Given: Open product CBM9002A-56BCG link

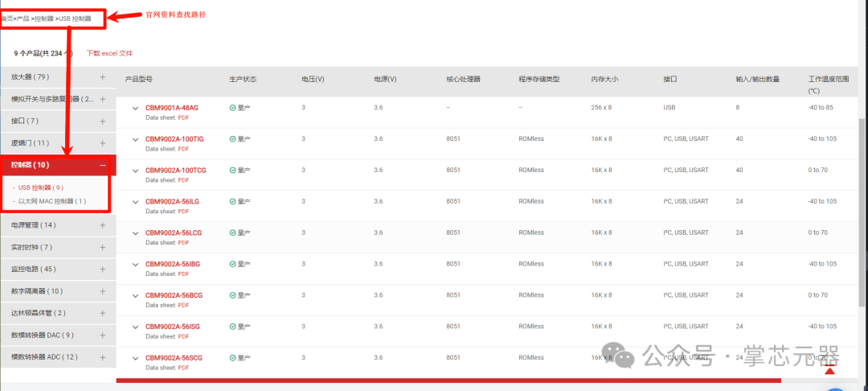Looking at the screenshot, I should 174,295.
